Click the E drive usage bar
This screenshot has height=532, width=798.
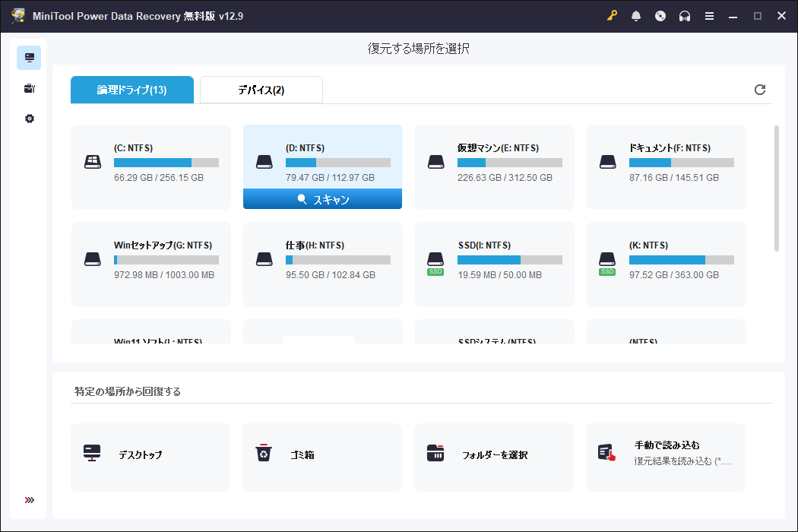(x=510, y=163)
